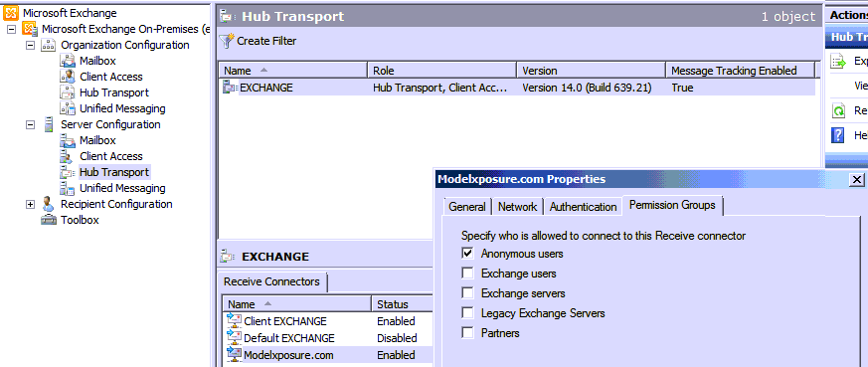This screenshot has height=367, width=868.
Task: Check the Partners permission group
Action: [467, 333]
